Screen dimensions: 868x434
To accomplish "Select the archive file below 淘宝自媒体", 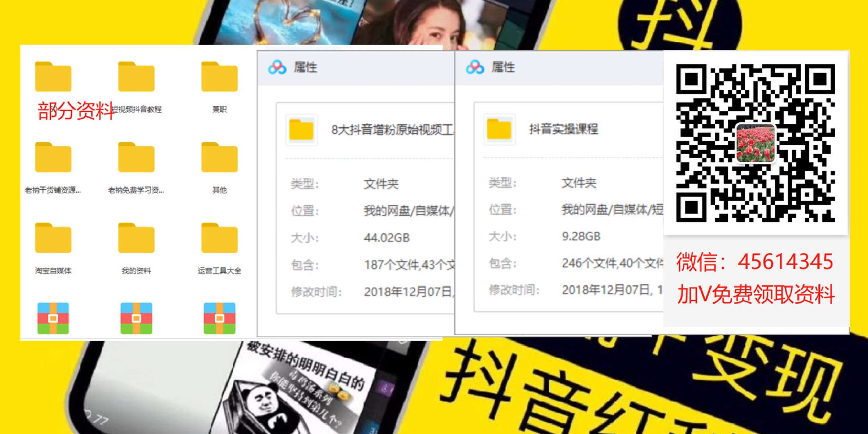I will tap(53, 318).
